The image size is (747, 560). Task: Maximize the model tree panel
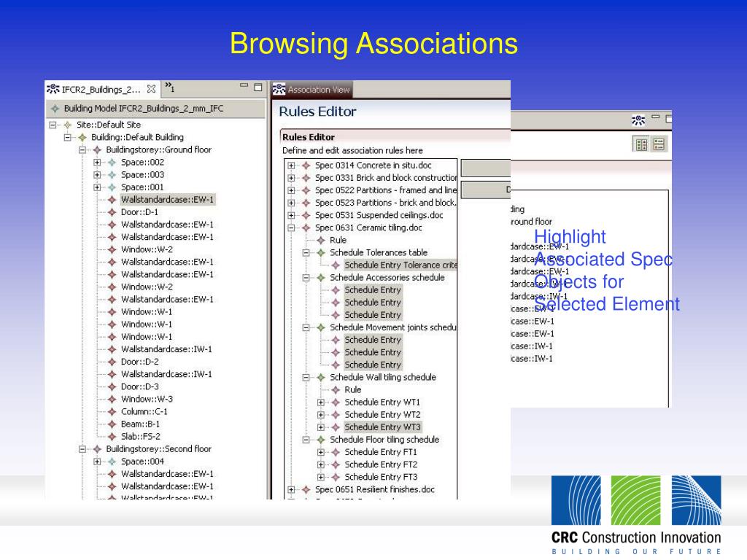258,87
